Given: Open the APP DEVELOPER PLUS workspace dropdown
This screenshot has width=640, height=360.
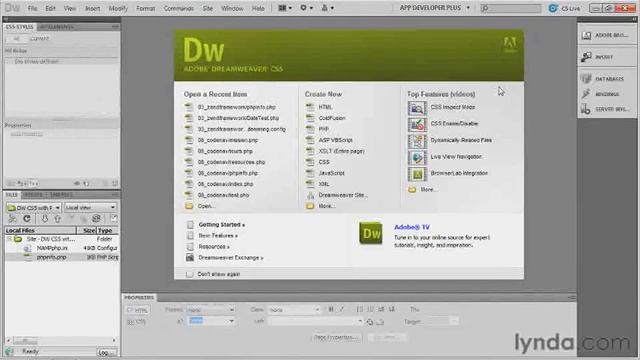Looking at the screenshot, I should click(x=434, y=8).
